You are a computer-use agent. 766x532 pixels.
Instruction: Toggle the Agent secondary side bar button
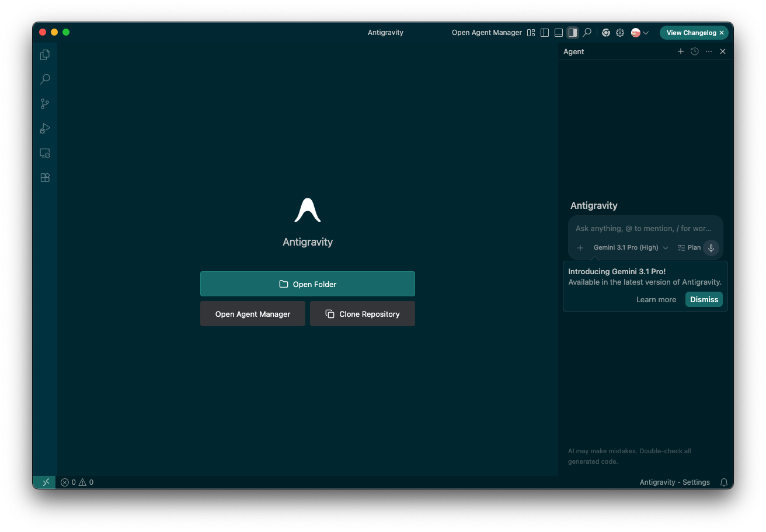pyautogui.click(x=573, y=33)
